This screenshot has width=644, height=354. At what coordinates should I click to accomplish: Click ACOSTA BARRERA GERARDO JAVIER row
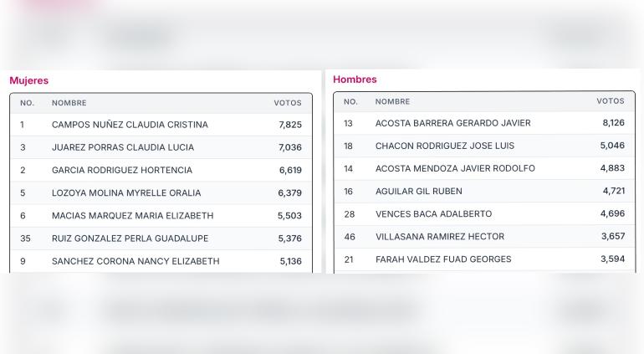coord(484,123)
